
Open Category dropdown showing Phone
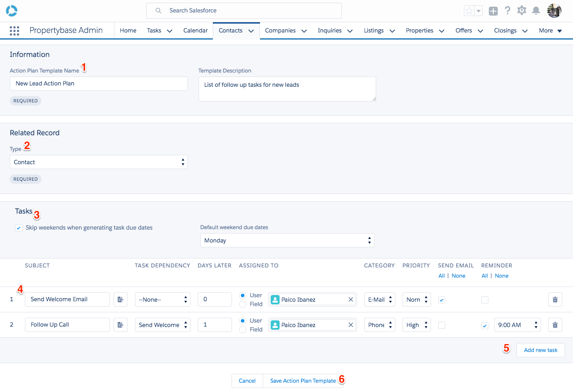380,325
